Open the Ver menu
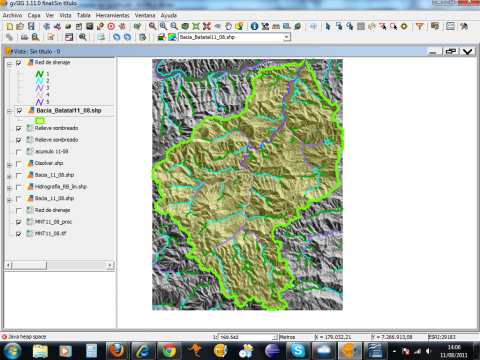 pos(50,15)
